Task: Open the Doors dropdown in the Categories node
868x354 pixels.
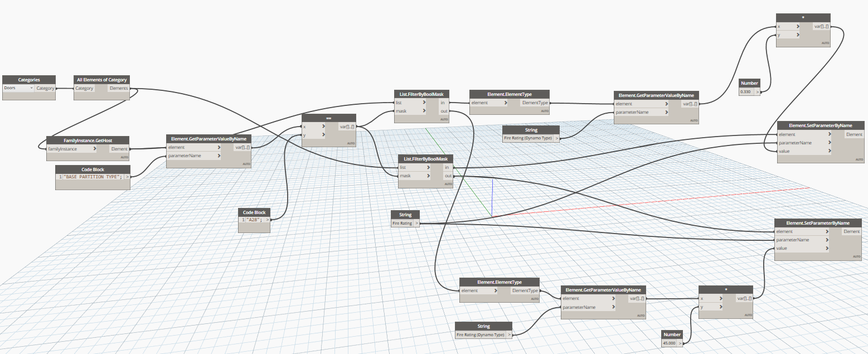Action: click(19, 88)
